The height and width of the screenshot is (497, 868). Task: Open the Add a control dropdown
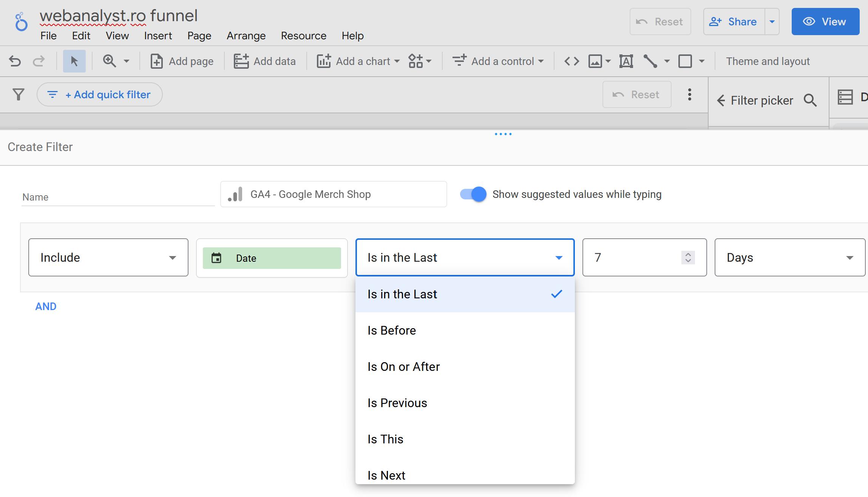(x=498, y=61)
